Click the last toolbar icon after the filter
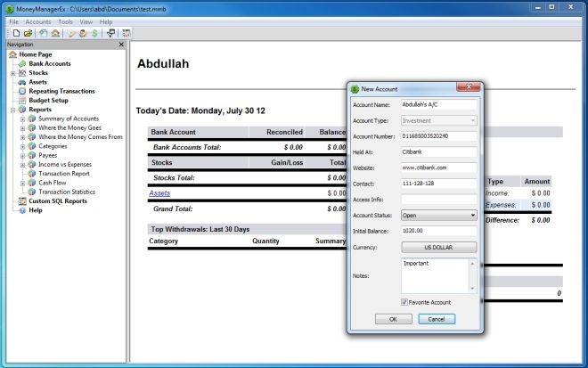Viewport: 588px width, 368px height. pyautogui.click(x=127, y=33)
